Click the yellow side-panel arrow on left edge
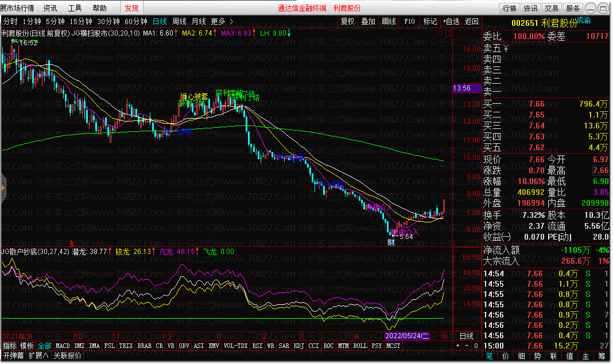Image resolution: width=613 pixels, height=364 pixels. click(x=3, y=188)
